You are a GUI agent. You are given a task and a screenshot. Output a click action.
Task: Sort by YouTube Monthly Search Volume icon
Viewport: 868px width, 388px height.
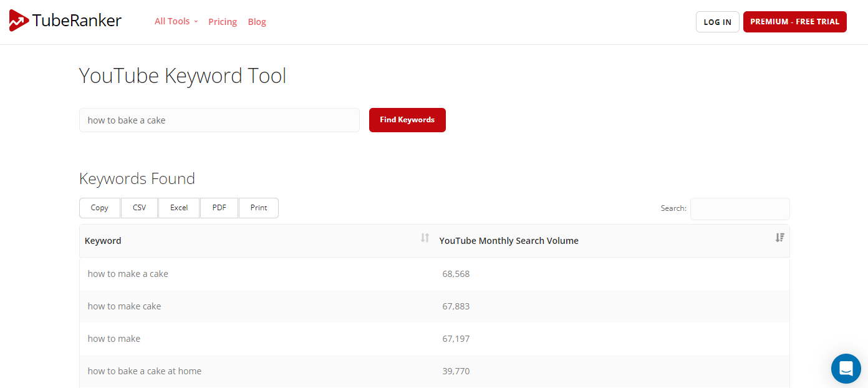[x=779, y=238]
